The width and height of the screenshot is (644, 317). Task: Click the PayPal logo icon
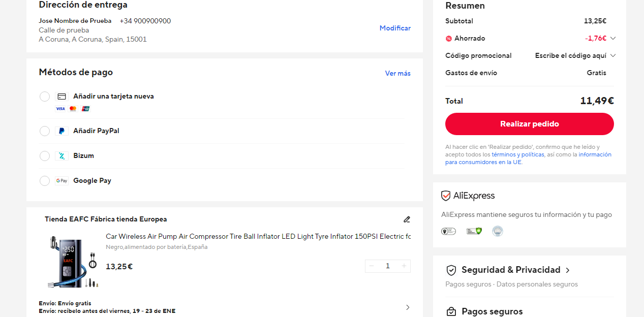point(62,131)
